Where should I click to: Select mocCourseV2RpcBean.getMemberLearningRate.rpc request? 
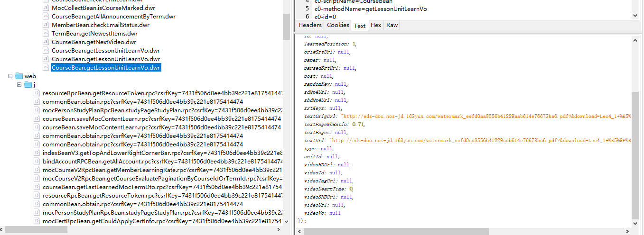click(162, 170)
